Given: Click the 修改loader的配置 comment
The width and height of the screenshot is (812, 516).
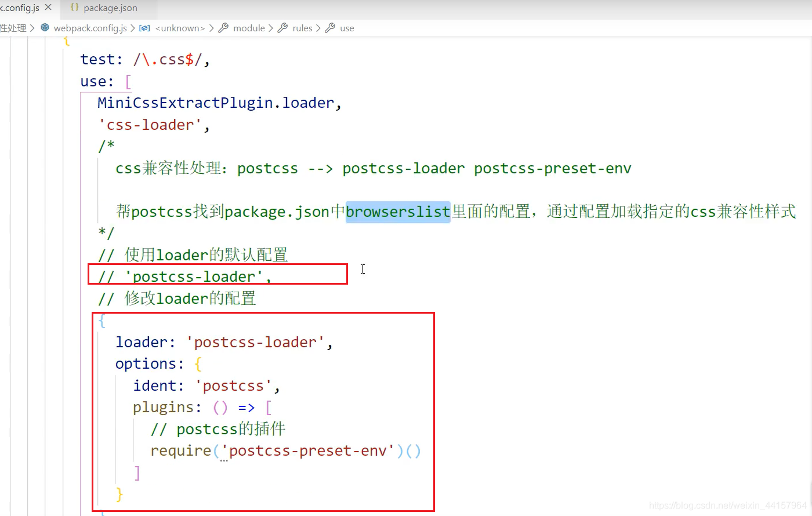Looking at the screenshot, I should tap(177, 299).
